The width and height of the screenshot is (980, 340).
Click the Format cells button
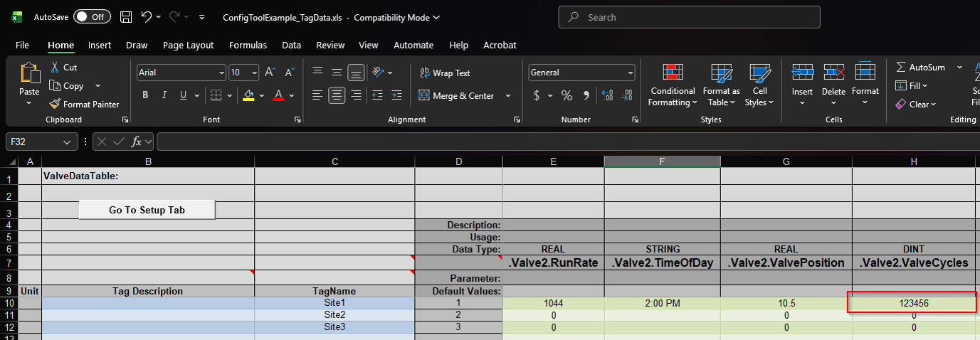pos(865,85)
